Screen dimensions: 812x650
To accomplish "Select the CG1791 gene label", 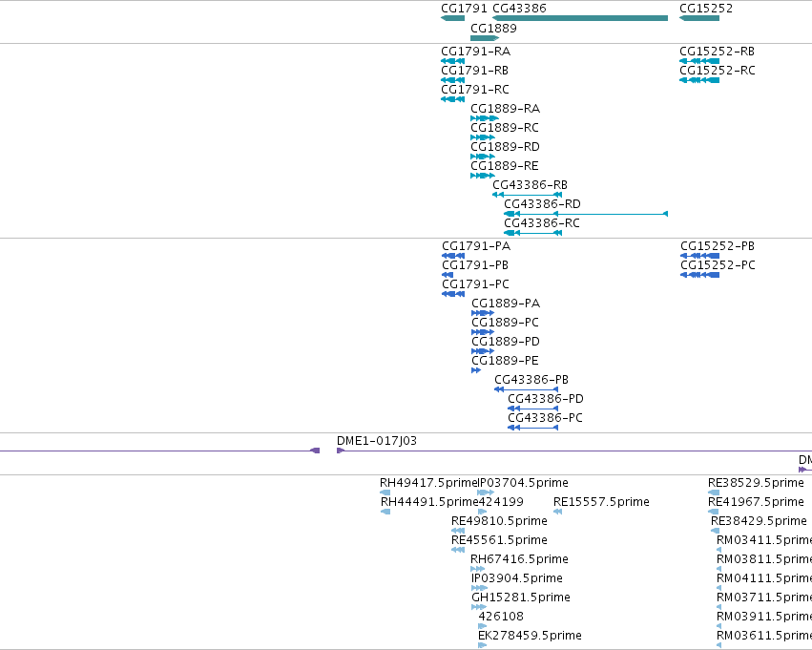I will coord(464,9).
